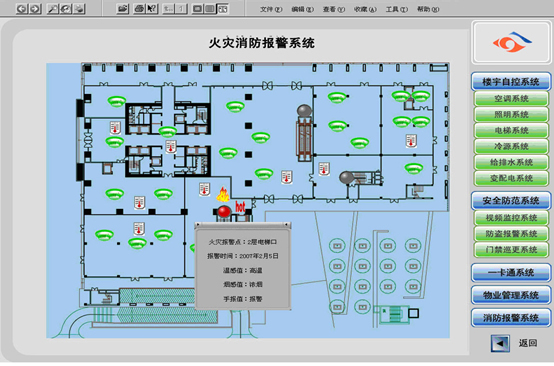Click the company logo panel at top right

pos(511,42)
